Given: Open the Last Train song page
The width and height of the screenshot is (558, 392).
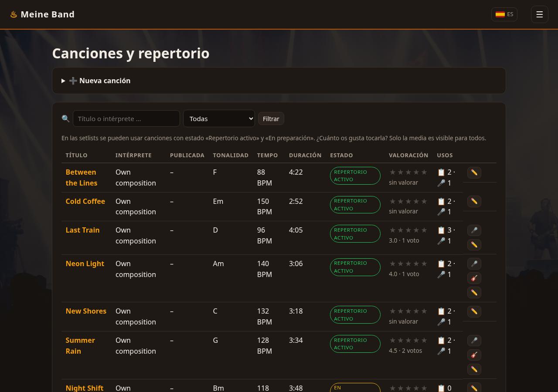Looking at the screenshot, I should pyautogui.click(x=83, y=230).
